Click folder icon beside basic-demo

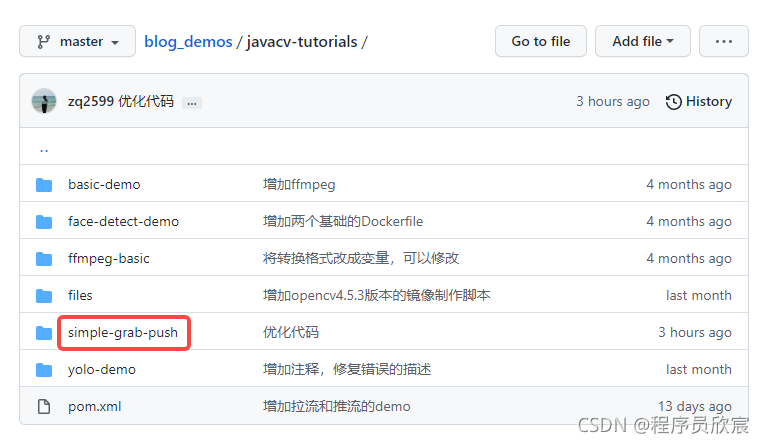click(44, 184)
